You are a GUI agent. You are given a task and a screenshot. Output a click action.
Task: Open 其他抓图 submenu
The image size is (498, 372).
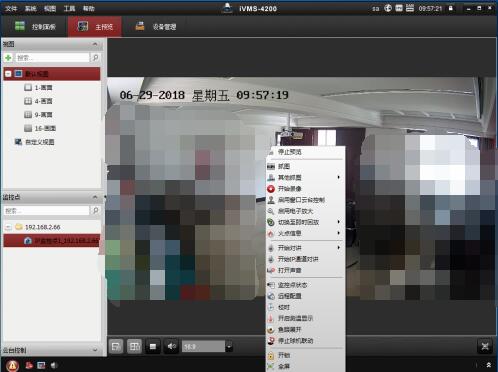coord(305,177)
